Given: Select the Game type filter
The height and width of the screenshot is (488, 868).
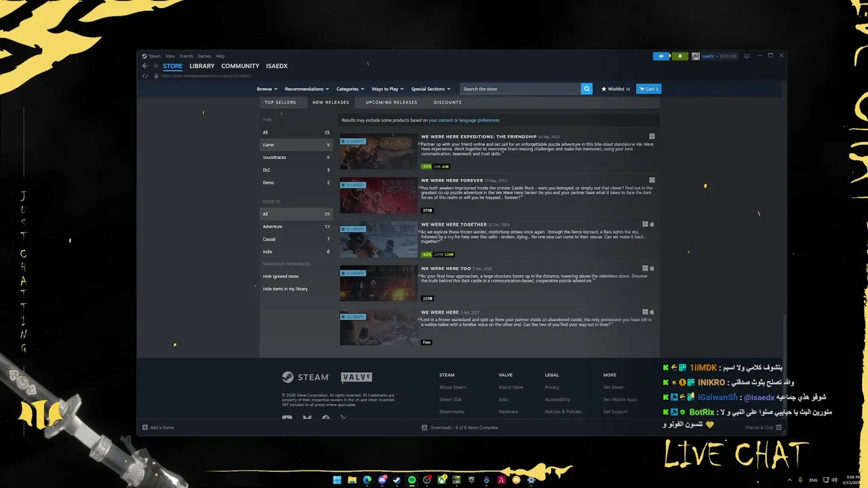Looking at the screenshot, I should point(296,144).
